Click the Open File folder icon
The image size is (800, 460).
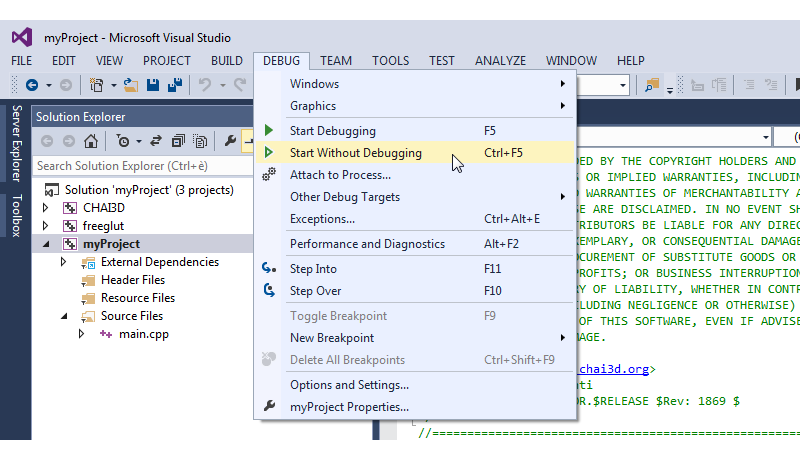pyautogui.click(x=131, y=85)
